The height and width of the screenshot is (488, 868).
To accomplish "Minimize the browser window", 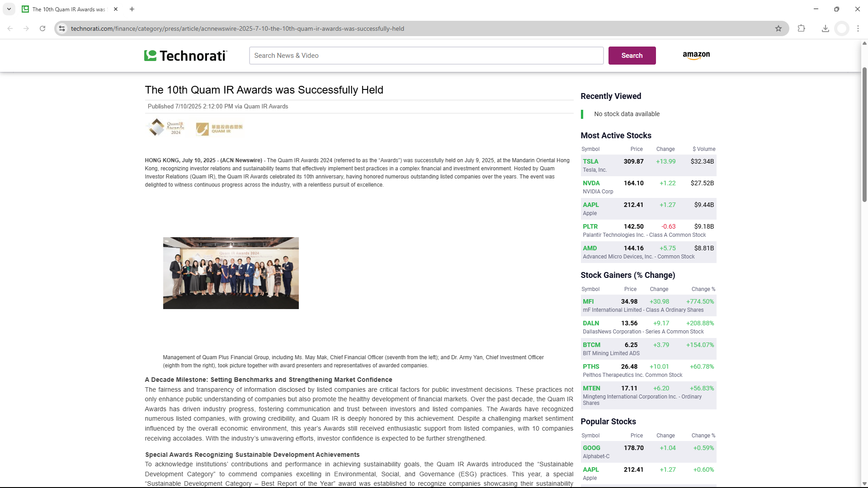I will click(816, 9).
